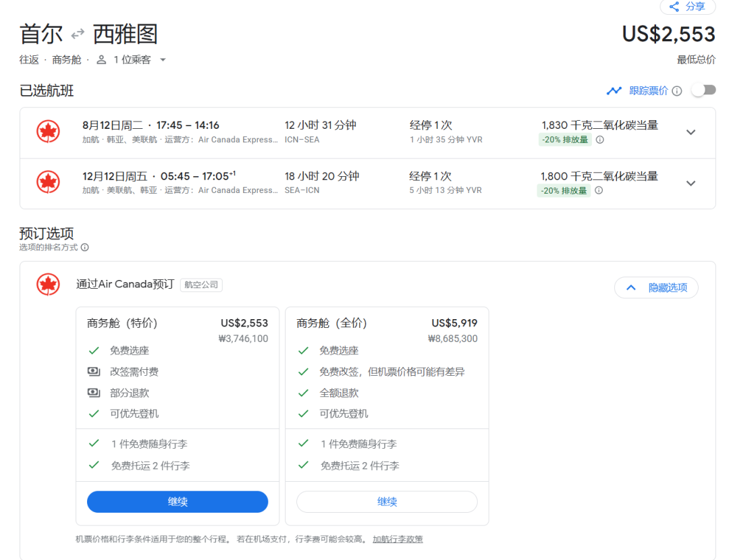Click checkmark by 免费改签，但机票价格可能有差异

pos(303,372)
